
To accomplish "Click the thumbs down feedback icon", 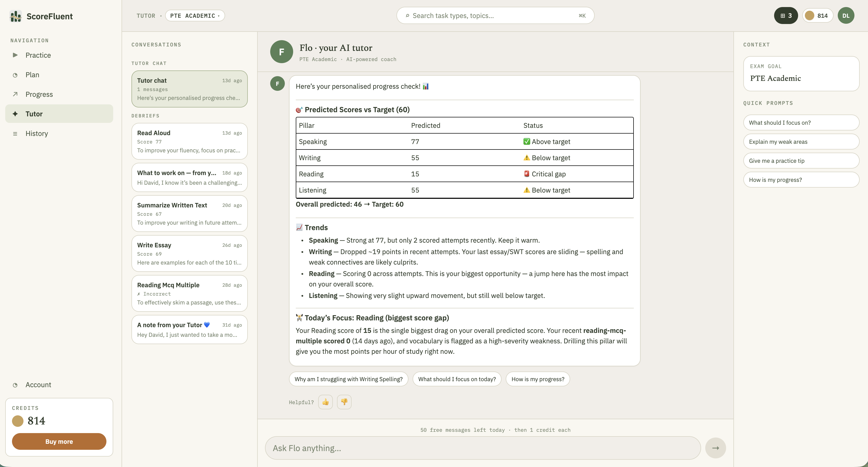I will [344, 402].
